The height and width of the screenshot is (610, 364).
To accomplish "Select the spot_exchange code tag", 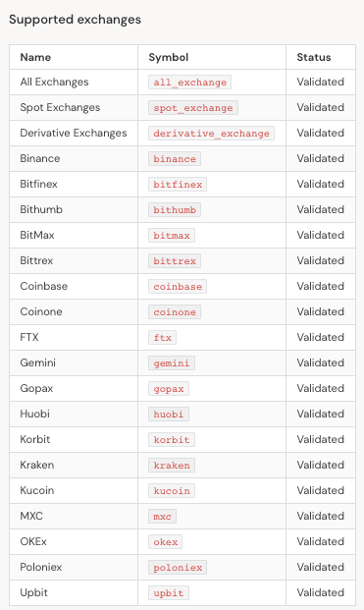I will [193, 108].
